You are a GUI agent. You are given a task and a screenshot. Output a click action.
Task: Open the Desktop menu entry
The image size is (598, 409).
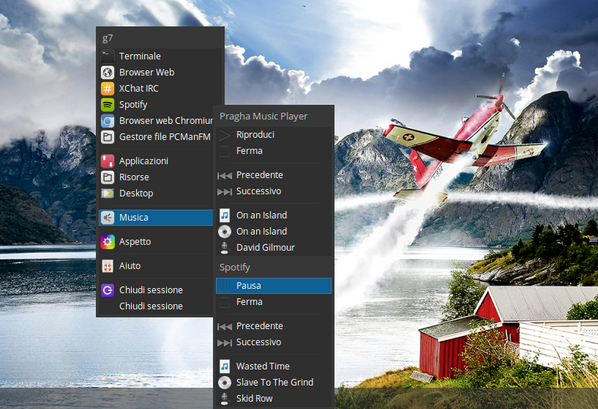(x=156, y=193)
